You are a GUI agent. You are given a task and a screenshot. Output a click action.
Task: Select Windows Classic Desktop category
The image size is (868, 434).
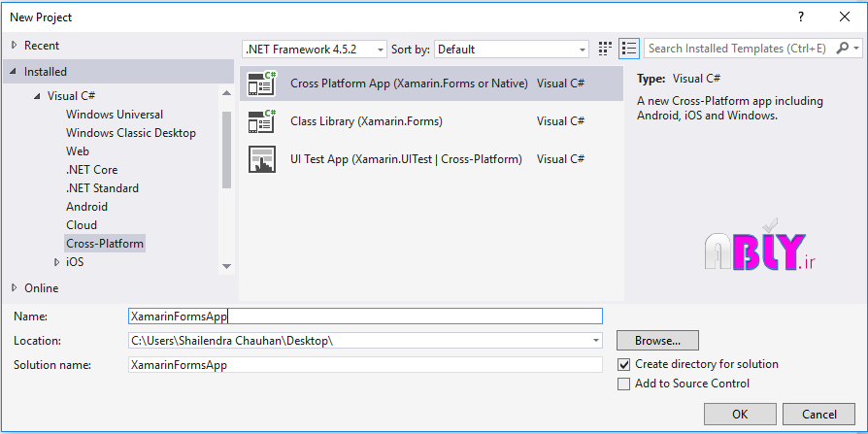131,133
